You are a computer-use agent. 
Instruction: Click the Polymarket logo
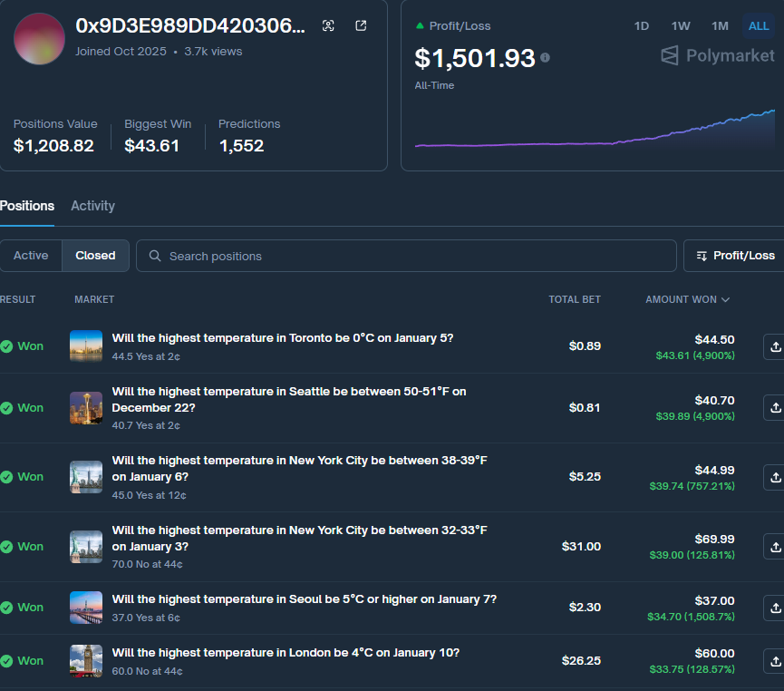click(716, 56)
